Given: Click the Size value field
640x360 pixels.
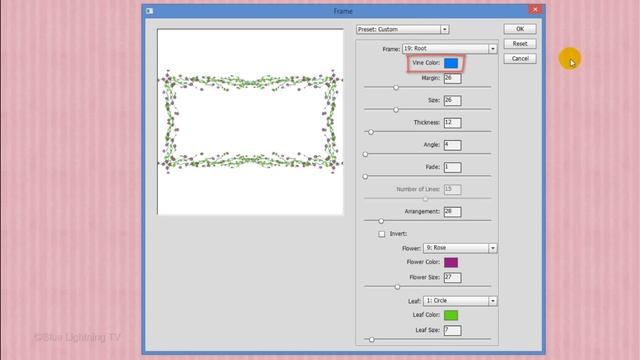Looking at the screenshot, I should pyautogui.click(x=452, y=101).
